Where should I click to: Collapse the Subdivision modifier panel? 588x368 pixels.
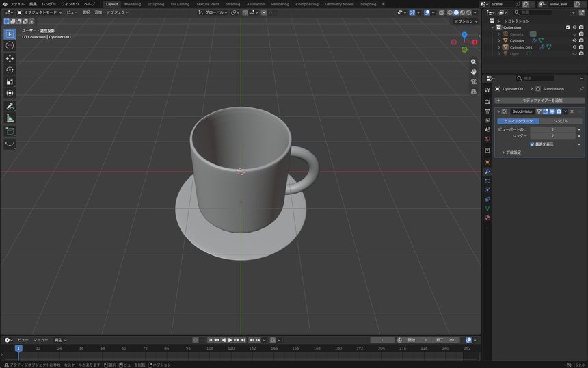[x=498, y=111]
